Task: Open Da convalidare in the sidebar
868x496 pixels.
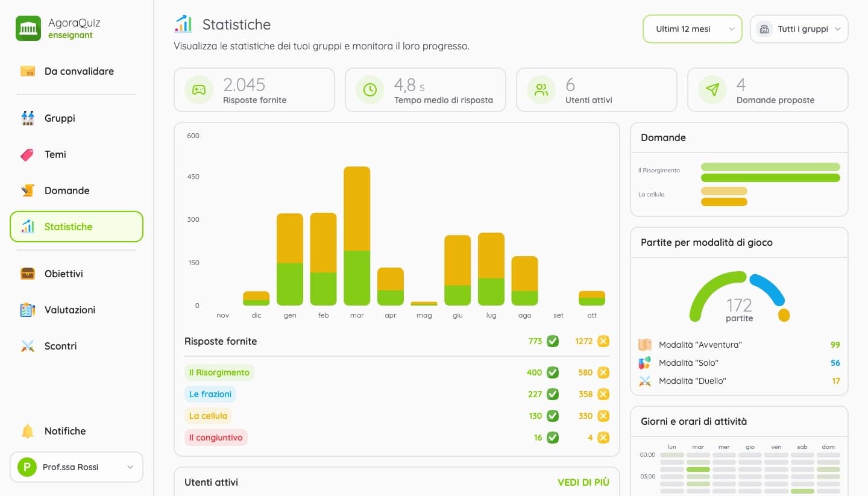Action: coord(77,71)
